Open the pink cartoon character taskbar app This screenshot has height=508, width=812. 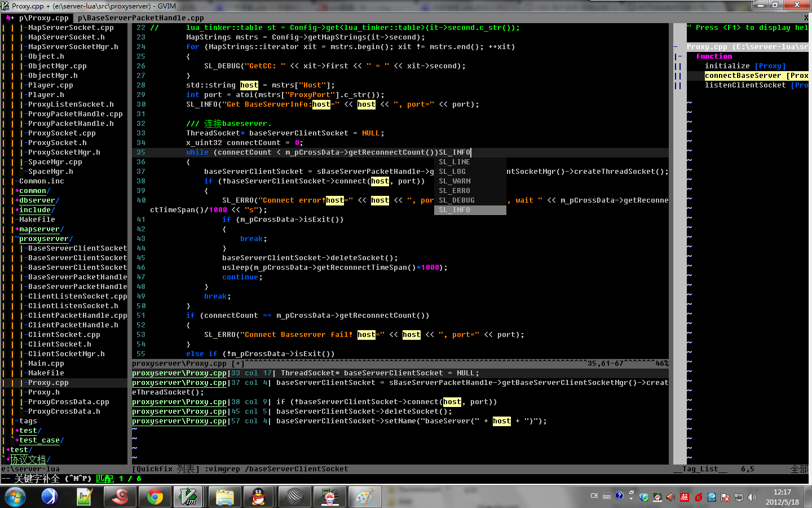pyautogui.click(x=329, y=497)
